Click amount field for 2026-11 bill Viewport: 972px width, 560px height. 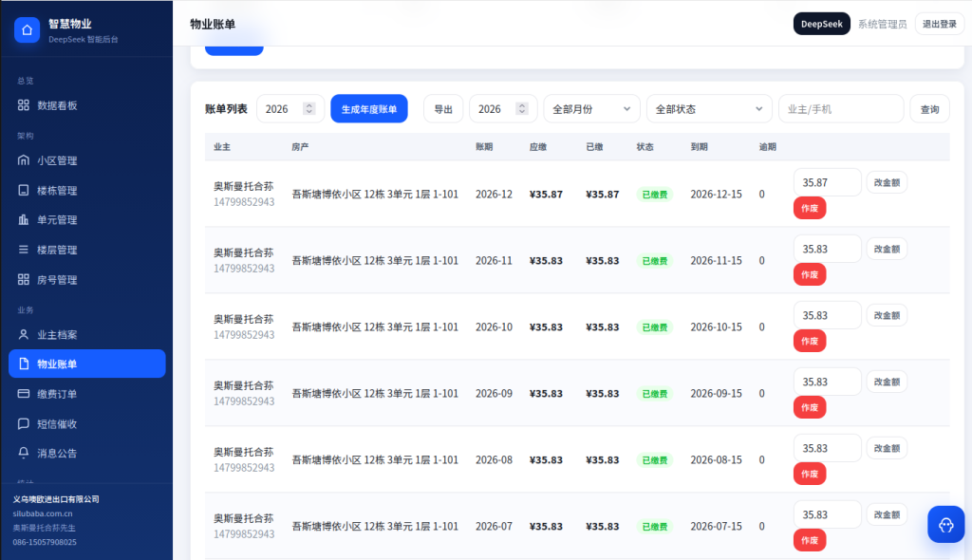pyautogui.click(x=827, y=249)
